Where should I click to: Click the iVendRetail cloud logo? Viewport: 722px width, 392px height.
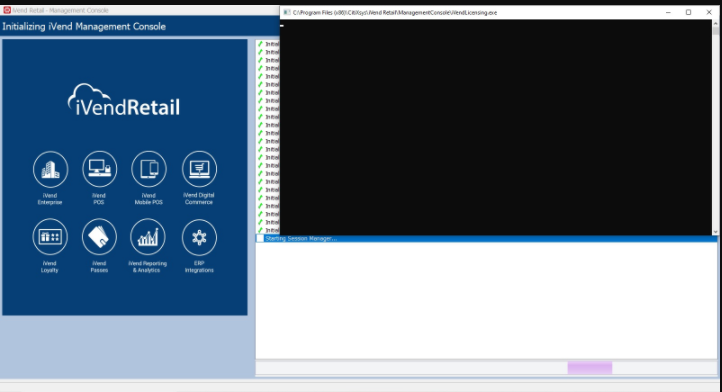123,99
